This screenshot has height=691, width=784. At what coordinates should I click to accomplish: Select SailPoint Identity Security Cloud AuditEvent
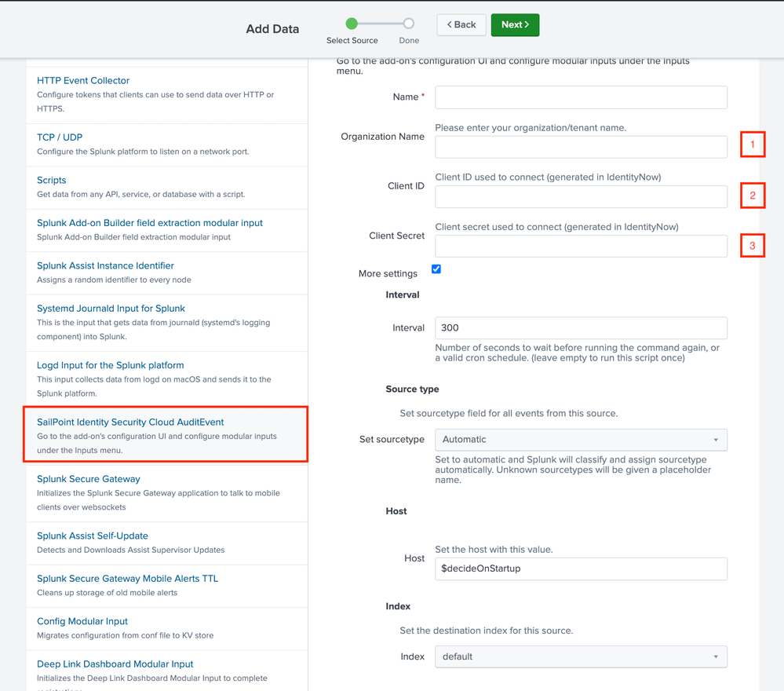tap(130, 422)
